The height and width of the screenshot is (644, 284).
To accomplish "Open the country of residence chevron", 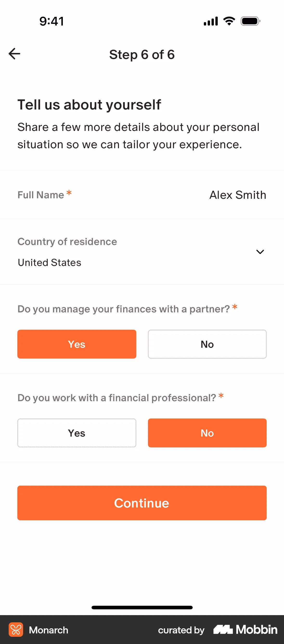I will pyautogui.click(x=260, y=252).
